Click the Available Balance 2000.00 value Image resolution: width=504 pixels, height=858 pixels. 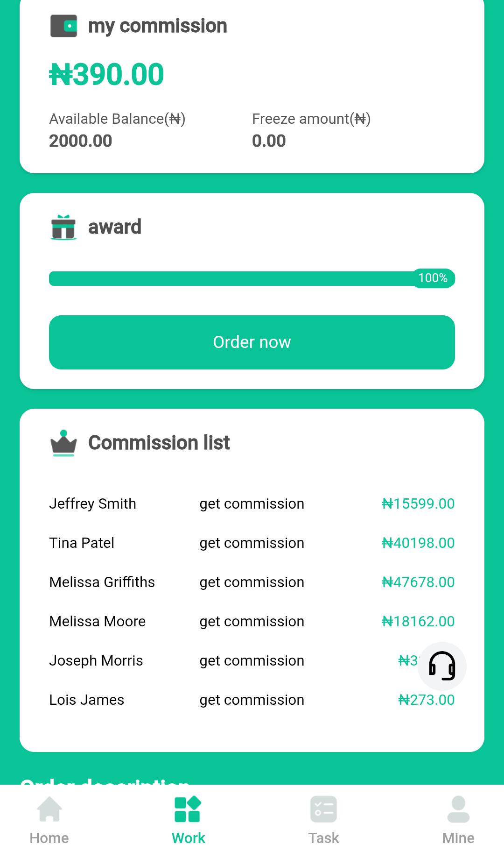81,141
